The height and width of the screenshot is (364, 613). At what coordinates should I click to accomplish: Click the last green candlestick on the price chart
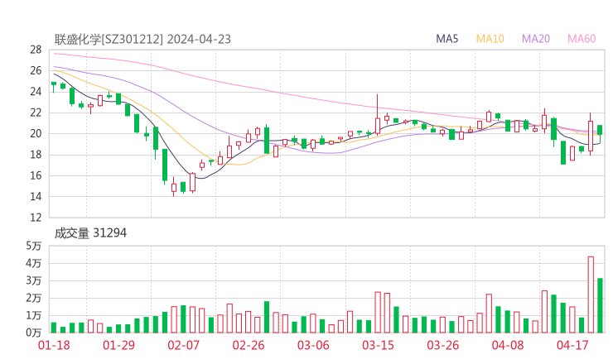600,133
